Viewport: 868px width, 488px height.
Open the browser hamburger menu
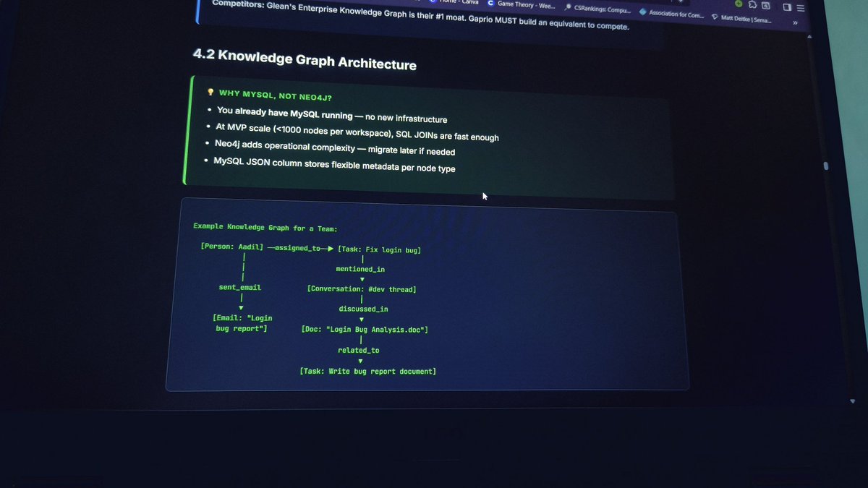(x=800, y=7)
